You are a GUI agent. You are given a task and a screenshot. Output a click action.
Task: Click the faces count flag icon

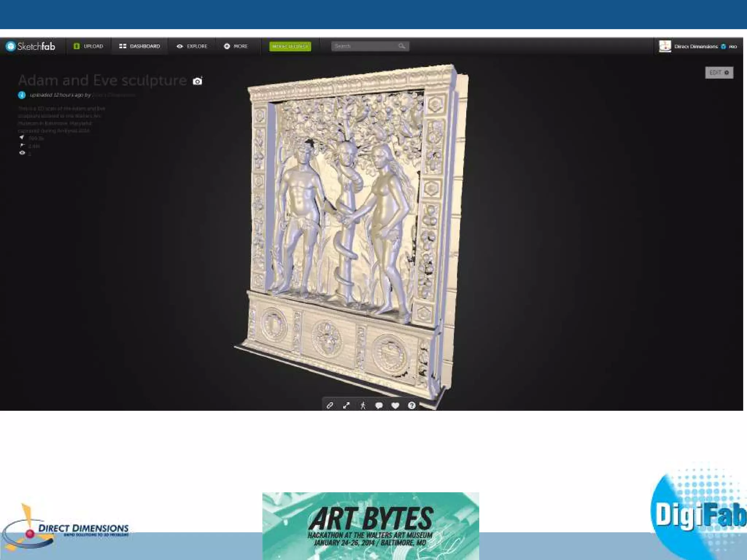point(22,145)
